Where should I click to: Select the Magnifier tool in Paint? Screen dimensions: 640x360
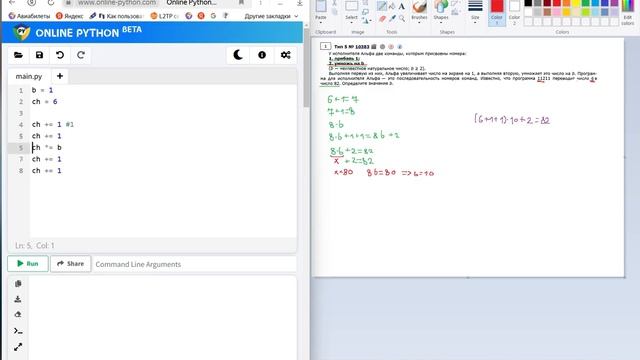coord(402,18)
